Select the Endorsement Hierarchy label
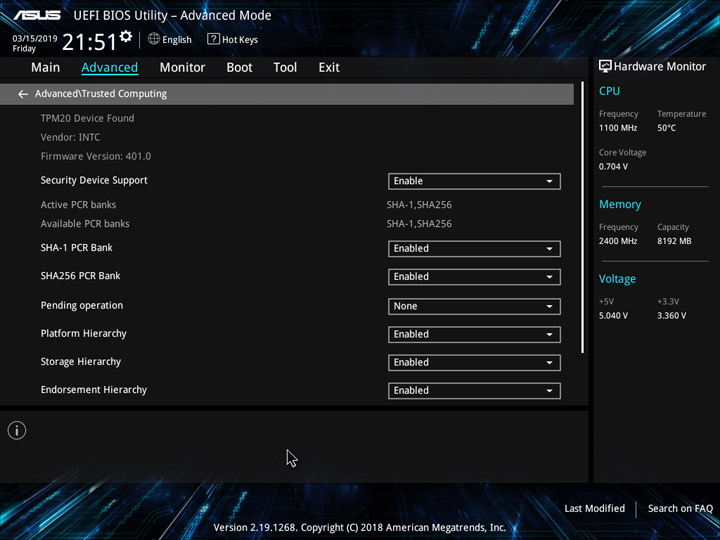This screenshot has height=540, width=720. coord(94,390)
